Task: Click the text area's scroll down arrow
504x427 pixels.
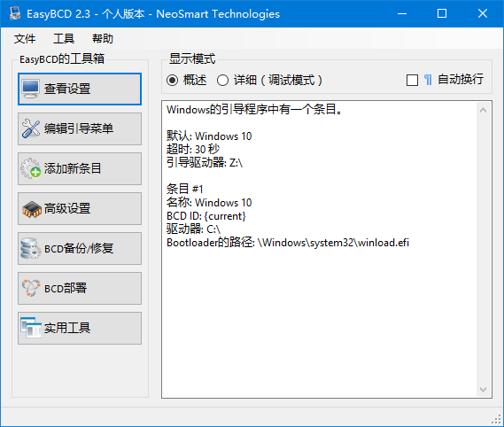Action: coord(483,390)
